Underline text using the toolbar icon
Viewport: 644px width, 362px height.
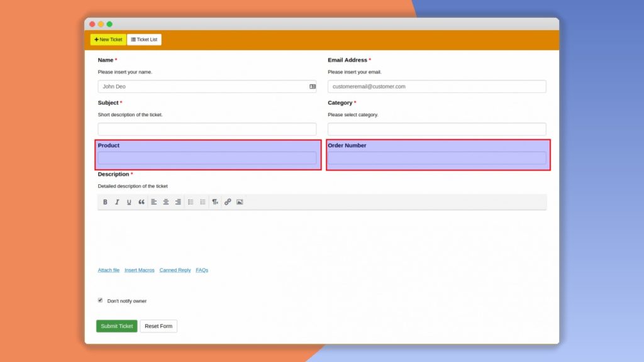pyautogui.click(x=129, y=202)
